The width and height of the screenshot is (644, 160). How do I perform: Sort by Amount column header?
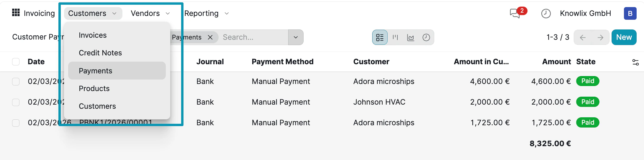[x=556, y=62]
